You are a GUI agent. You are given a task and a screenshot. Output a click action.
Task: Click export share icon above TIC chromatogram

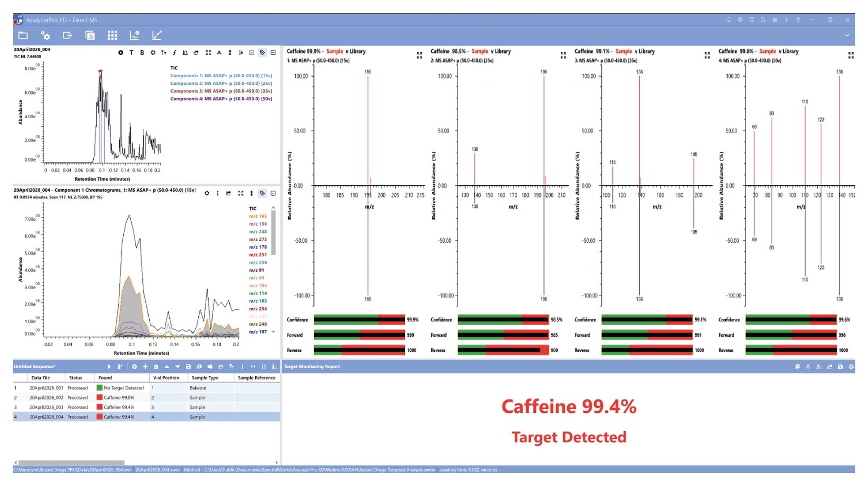click(x=196, y=53)
